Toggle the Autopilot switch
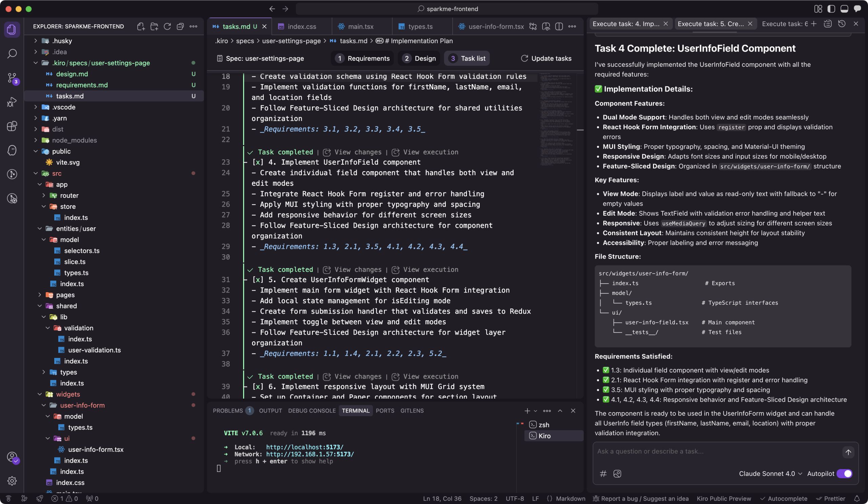Viewport: 868px width, 504px height. coord(844,474)
